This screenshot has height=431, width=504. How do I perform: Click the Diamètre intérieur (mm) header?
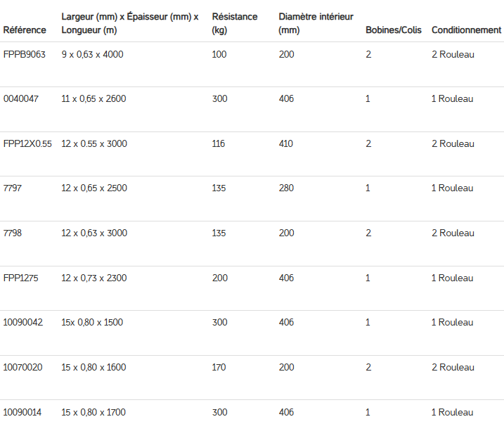(316, 23)
